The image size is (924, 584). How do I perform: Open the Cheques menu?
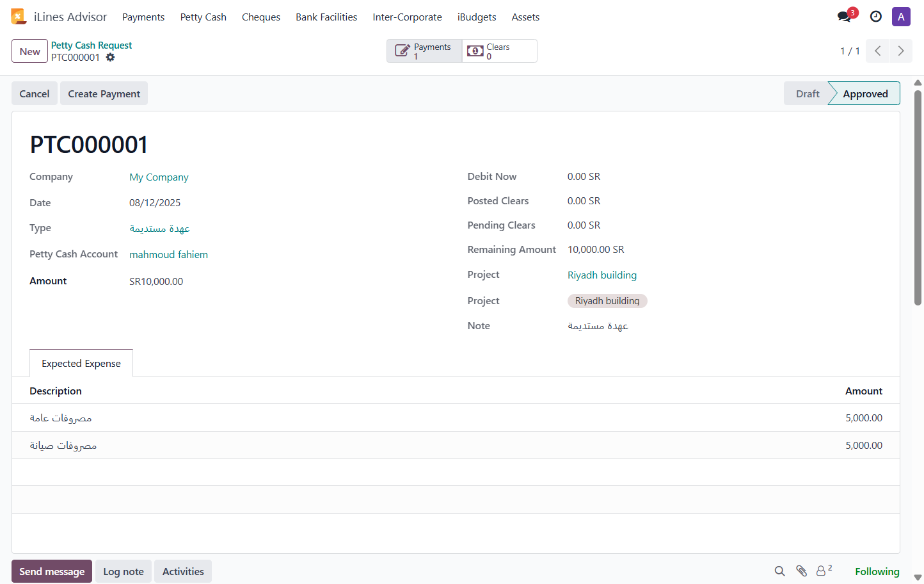click(x=261, y=17)
